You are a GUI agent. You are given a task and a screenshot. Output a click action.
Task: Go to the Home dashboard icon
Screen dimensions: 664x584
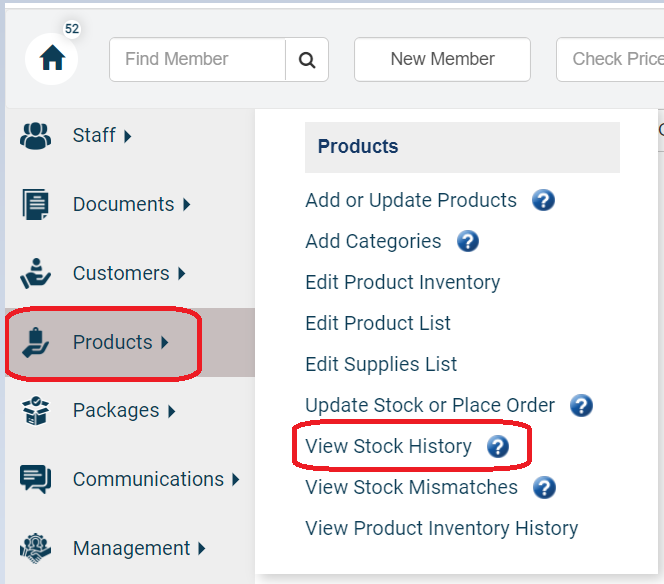pos(52,59)
